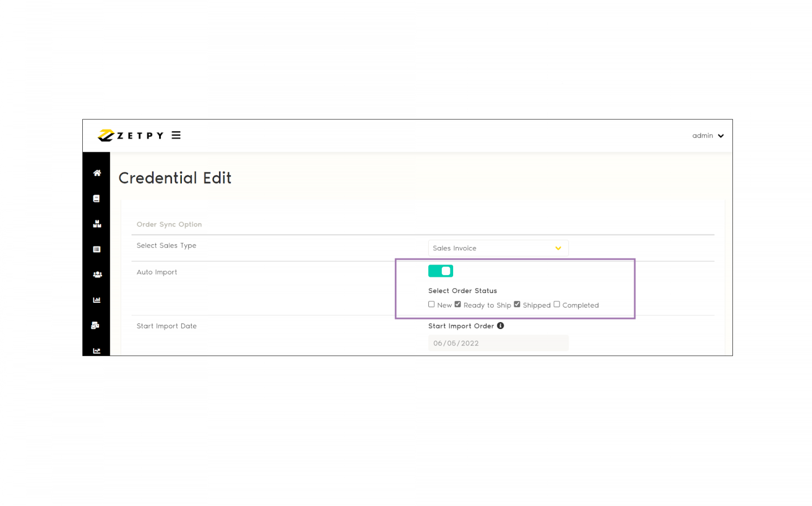The width and height of the screenshot is (812, 506).
Task: Click the Start Import Date field showing 06/05/2022
Action: click(x=498, y=342)
